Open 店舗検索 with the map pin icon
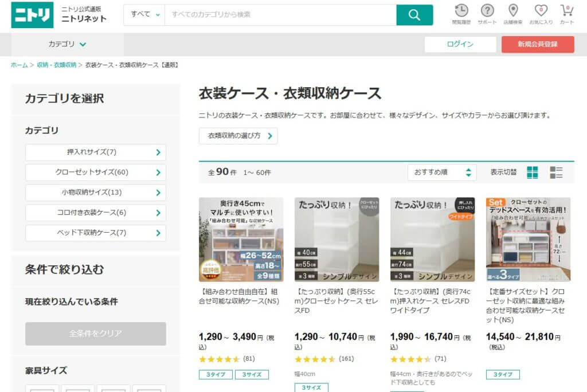Viewport: 587px width, 392px height. (x=513, y=13)
